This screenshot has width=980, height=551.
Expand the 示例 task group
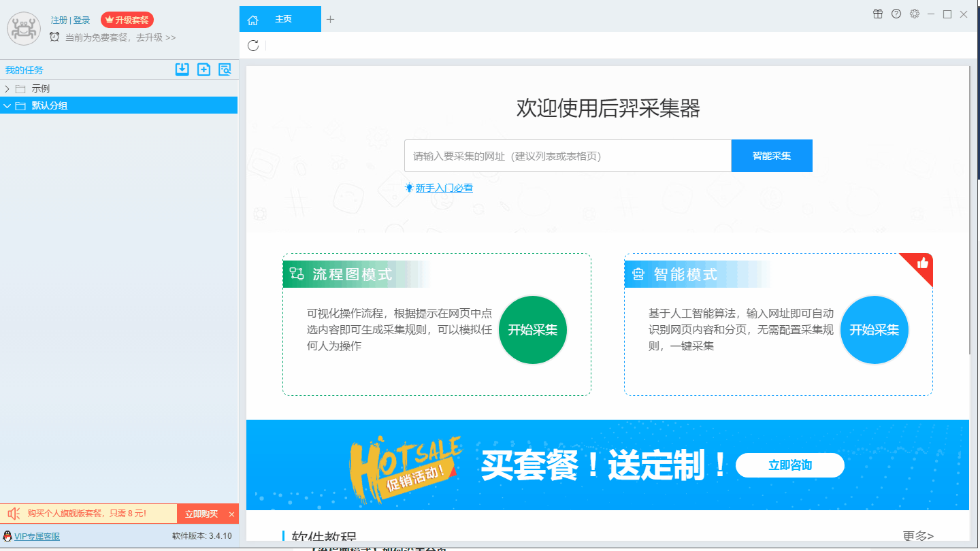[x=7, y=88]
